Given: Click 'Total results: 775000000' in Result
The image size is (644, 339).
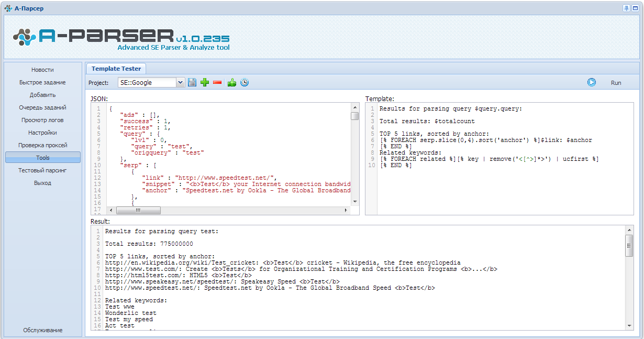Looking at the screenshot, I should point(149,244).
